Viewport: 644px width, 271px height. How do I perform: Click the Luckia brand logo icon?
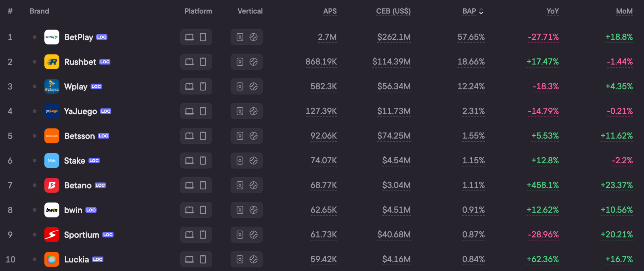coord(52,259)
